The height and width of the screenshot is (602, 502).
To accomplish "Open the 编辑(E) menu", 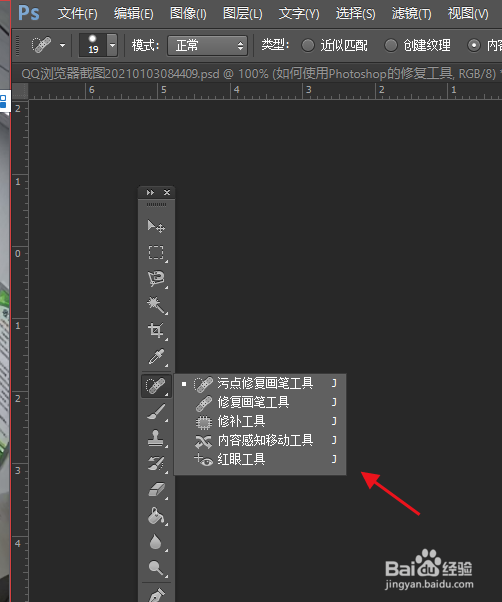I will (134, 14).
